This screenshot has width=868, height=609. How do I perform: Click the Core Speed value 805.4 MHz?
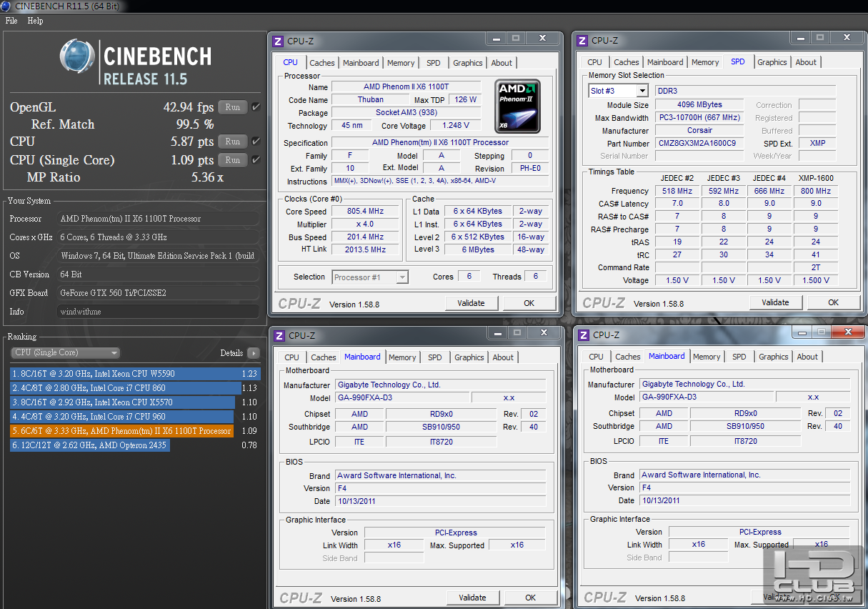[365, 212]
